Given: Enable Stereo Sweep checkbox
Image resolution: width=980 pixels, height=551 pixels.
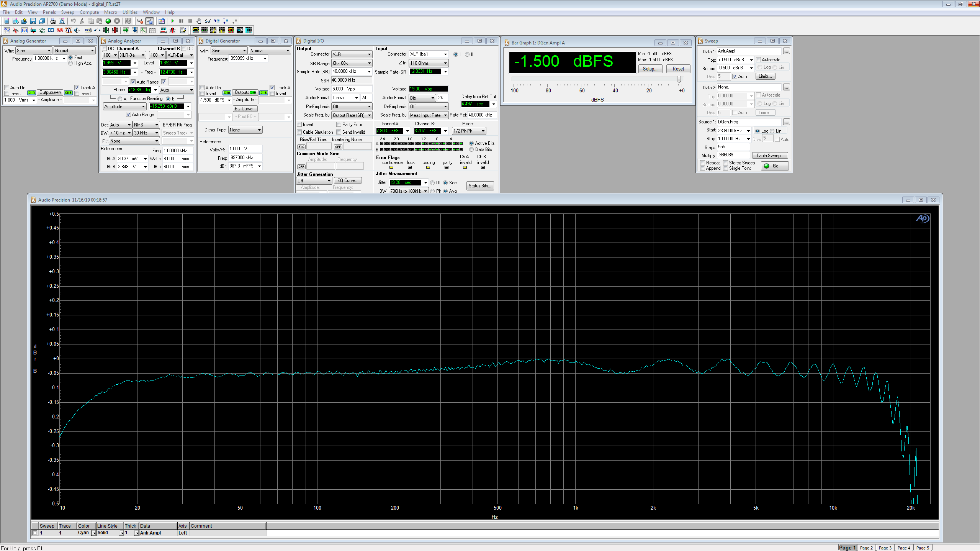Looking at the screenshot, I should pos(726,163).
